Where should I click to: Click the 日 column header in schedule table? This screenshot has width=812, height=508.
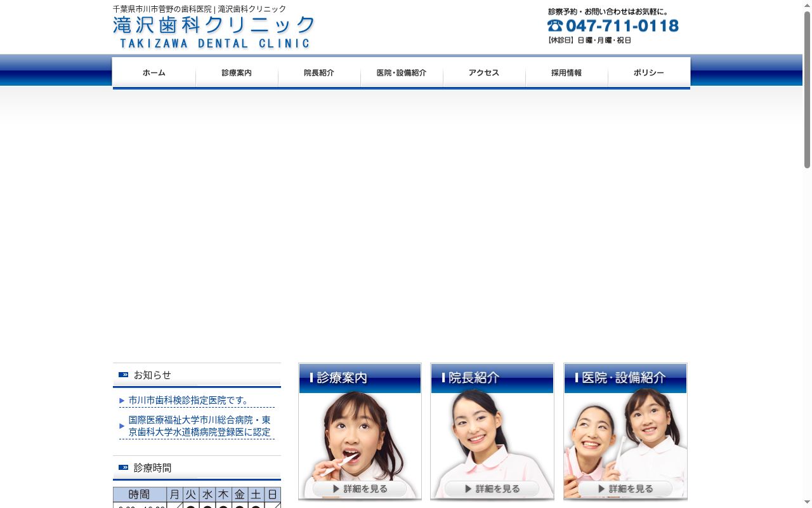[x=272, y=495]
